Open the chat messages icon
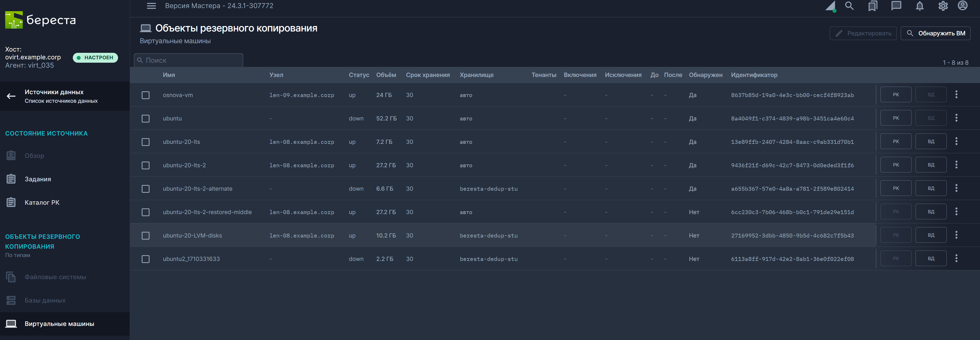This screenshot has height=340, width=980. click(896, 6)
